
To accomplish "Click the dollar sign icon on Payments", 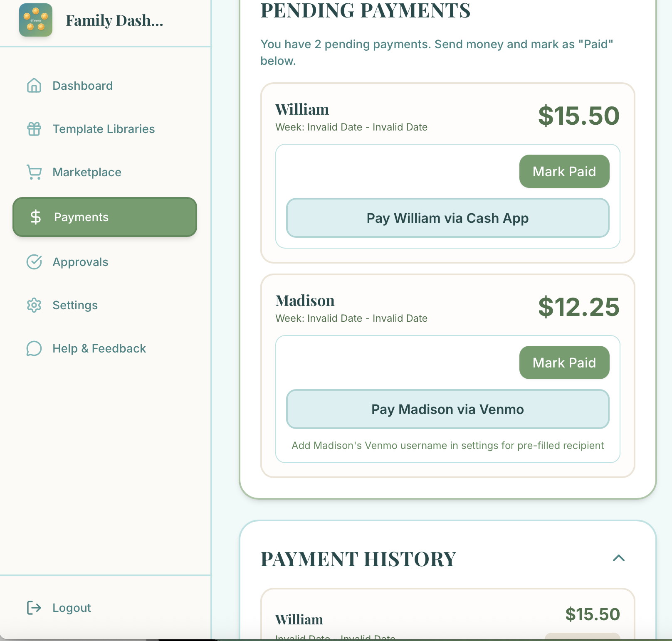I will coord(36,217).
